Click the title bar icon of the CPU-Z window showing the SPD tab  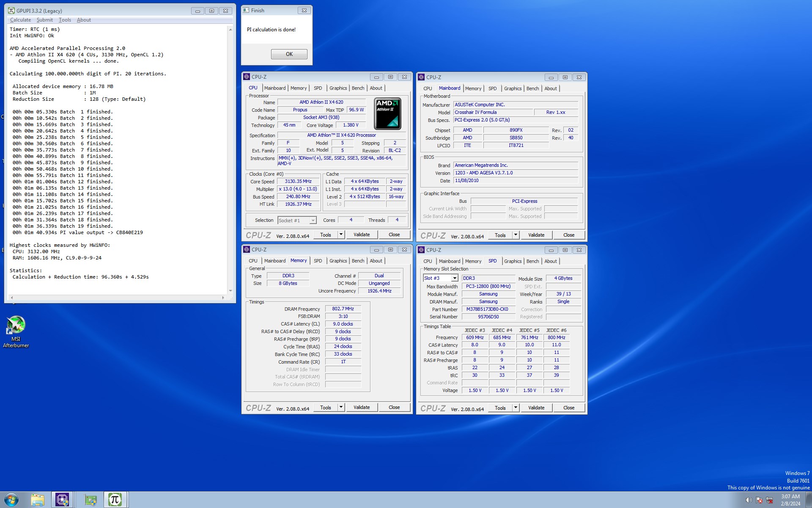421,250
